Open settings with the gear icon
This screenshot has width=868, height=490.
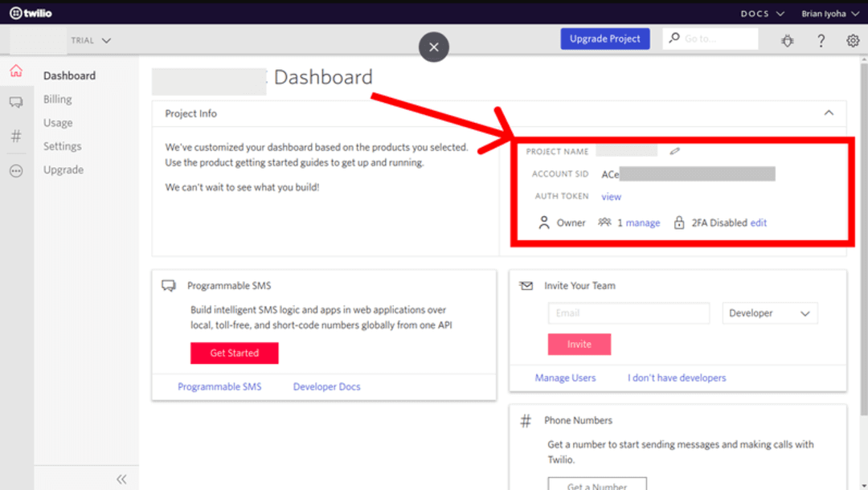(854, 39)
